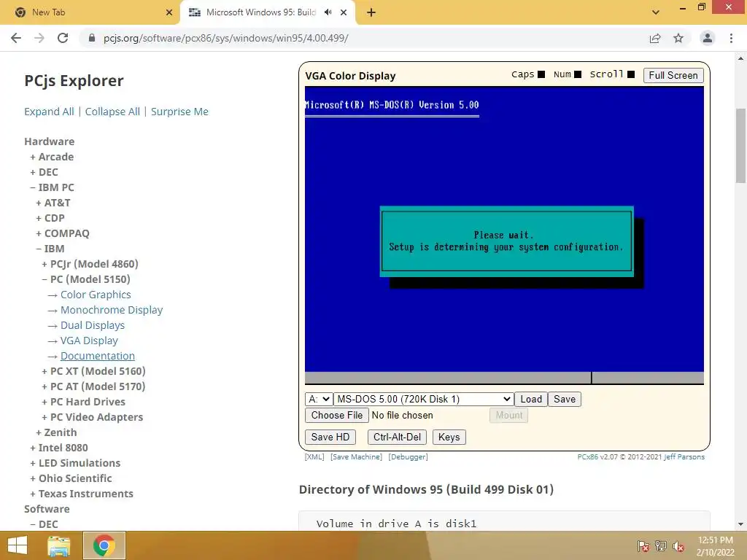
Task: Click Expand All link
Action: 49,112
